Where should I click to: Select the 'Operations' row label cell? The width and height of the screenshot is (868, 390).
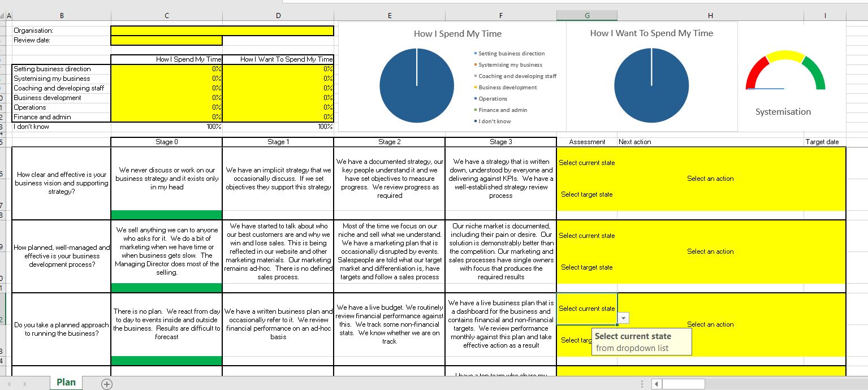tap(62, 107)
